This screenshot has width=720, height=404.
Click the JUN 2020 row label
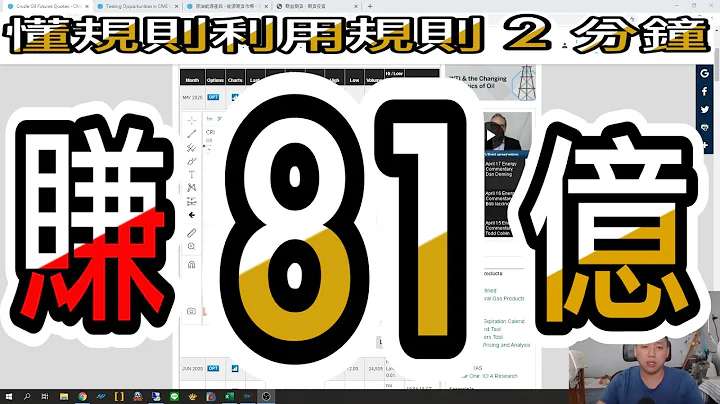pos(192,368)
